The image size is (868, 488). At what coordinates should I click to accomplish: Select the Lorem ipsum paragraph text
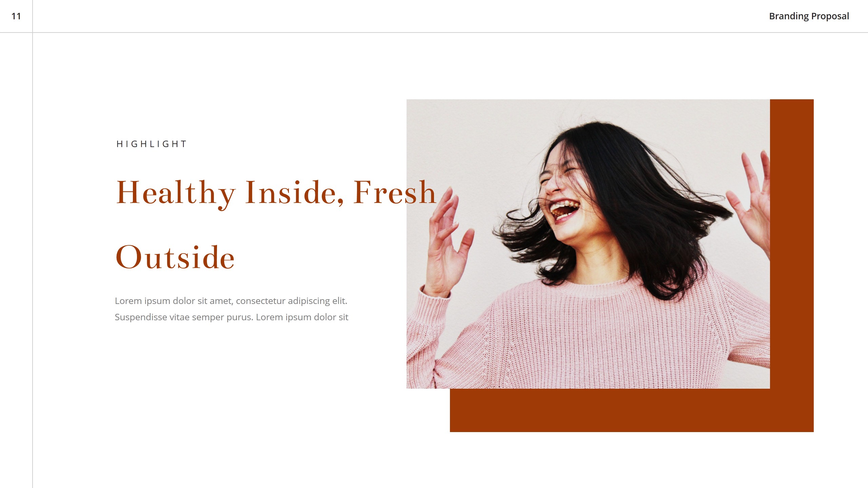[x=232, y=309]
